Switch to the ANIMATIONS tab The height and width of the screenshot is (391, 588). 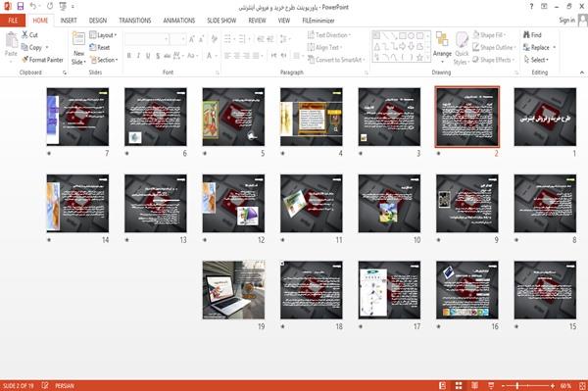coord(179,21)
